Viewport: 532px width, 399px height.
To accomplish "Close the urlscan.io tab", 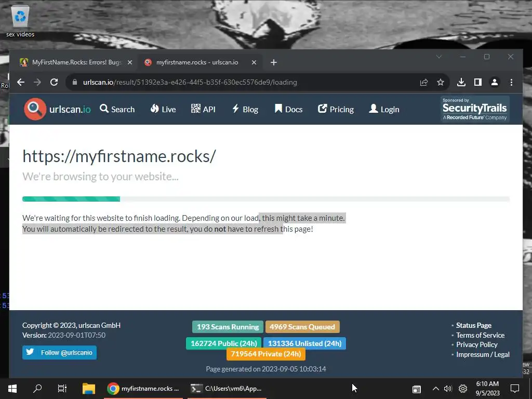I will tap(254, 62).
